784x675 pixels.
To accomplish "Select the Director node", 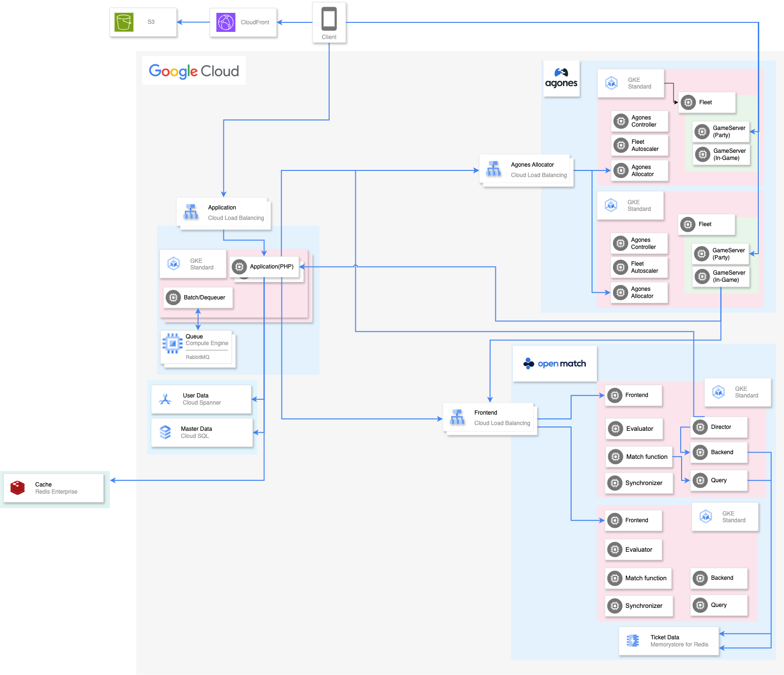I will (x=719, y=427).
